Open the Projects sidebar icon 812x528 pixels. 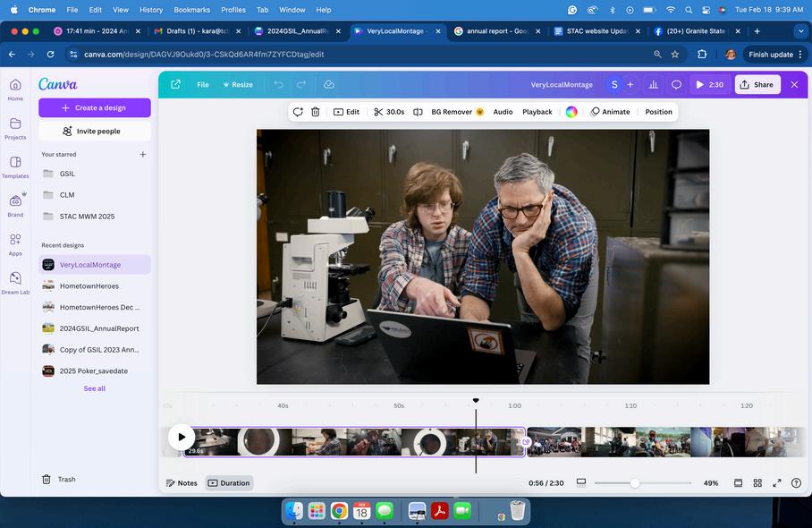pos(15,129)
